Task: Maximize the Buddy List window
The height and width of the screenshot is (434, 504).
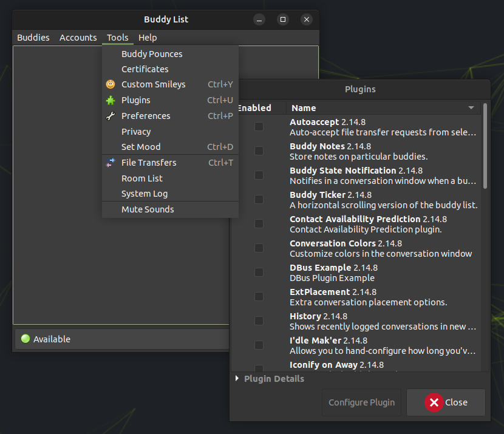Action: click(x=283, y=19)
